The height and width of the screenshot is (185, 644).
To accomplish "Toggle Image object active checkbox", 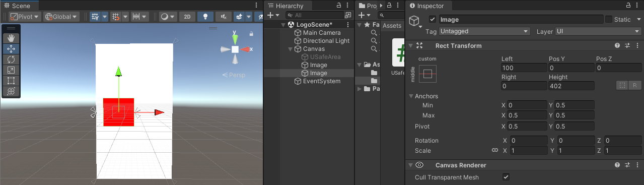I will [x=432, y=20].
